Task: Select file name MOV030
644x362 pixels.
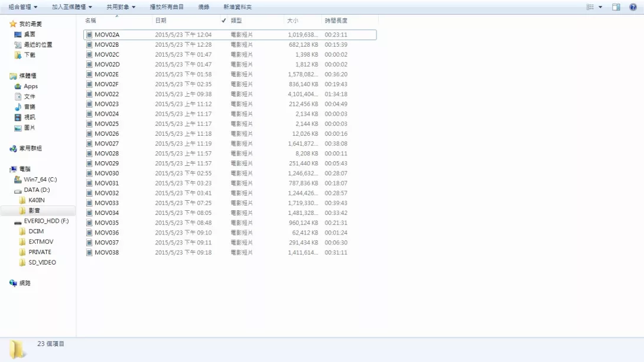Action: click(107, 173)
